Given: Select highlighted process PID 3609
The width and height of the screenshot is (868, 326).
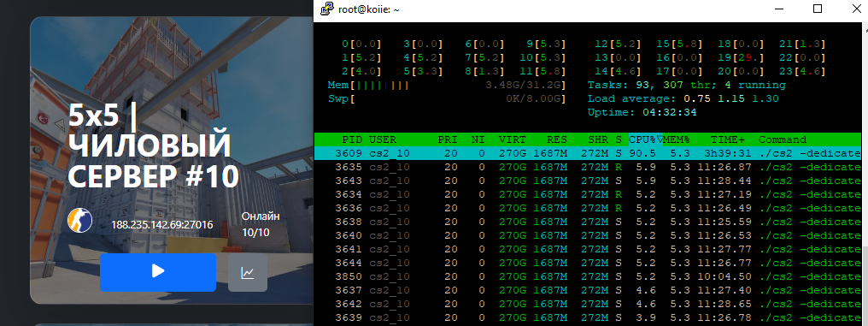Looking at the screenshot, I should 587,153.
